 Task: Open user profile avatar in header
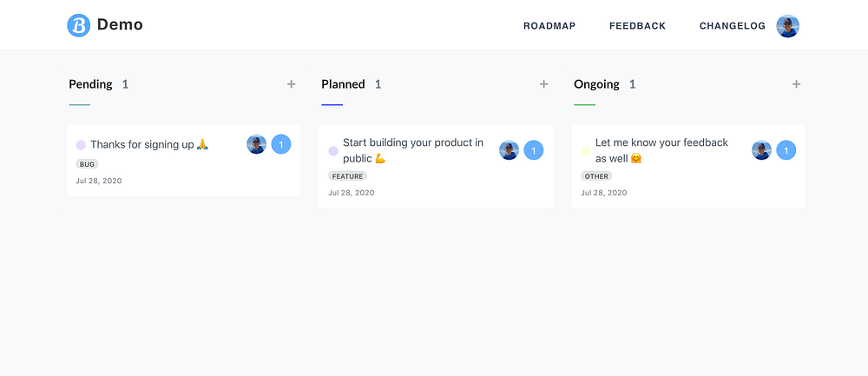click(x=787, y=26)
